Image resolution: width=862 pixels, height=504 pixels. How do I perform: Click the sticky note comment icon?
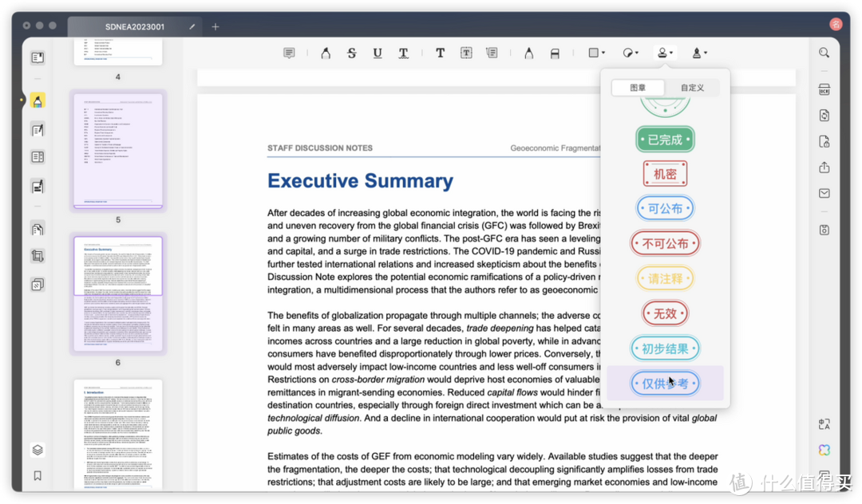pyautogui.click(x=289, y=53)
